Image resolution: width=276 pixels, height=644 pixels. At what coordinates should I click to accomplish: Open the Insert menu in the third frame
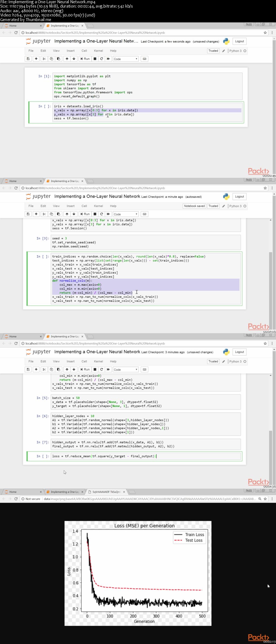pos(71,361)
